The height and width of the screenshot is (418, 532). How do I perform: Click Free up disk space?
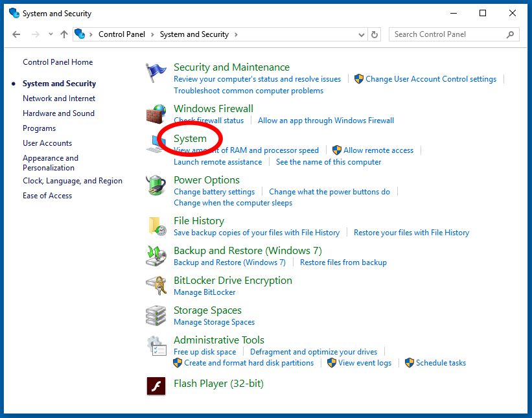pyautogui.click(x=205, y=352)
